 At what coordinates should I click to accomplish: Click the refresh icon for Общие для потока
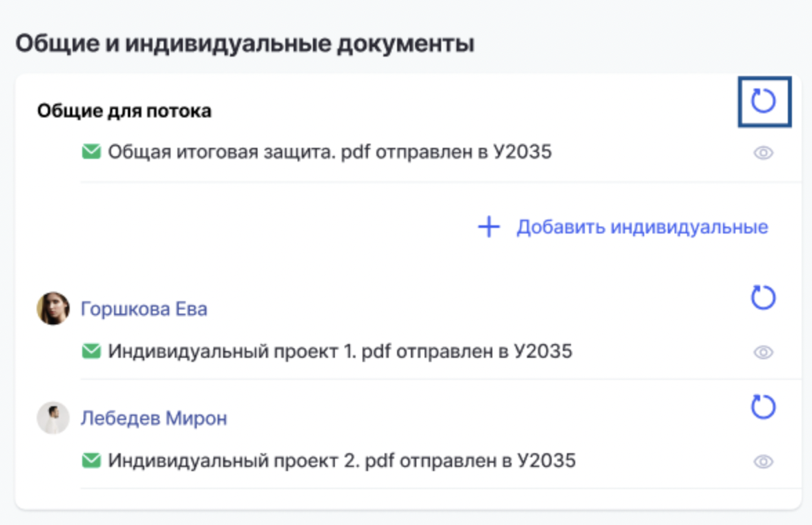[x=764, y=101]
